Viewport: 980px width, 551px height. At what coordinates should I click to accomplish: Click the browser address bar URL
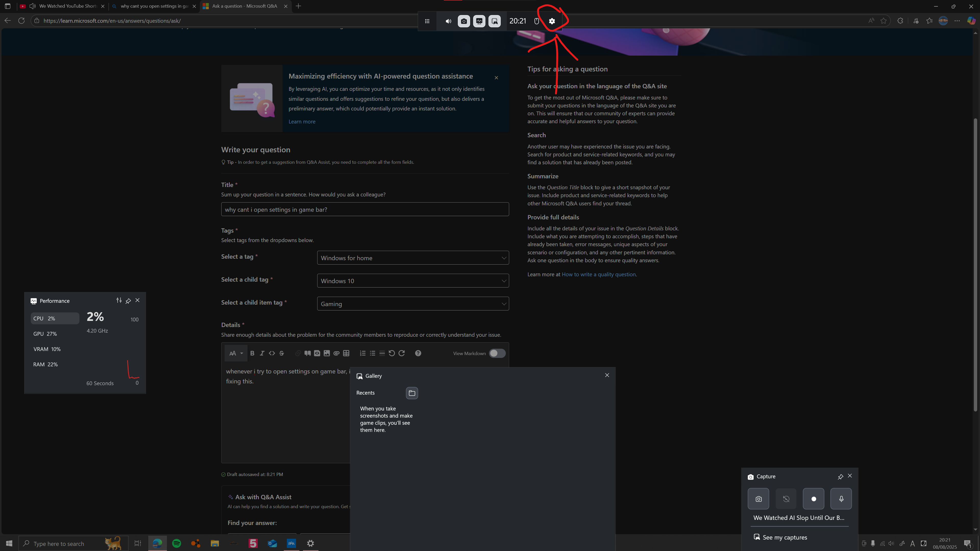coord(112,21)
